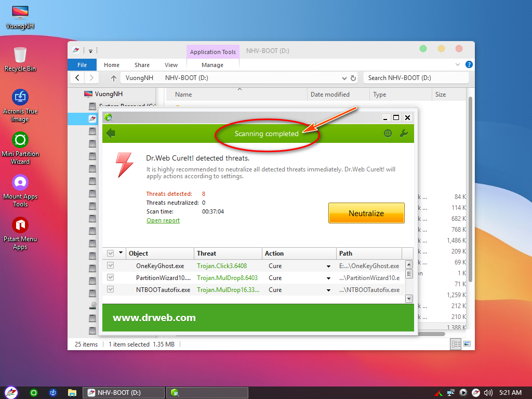Click the network tray icon

coord(450,393)
